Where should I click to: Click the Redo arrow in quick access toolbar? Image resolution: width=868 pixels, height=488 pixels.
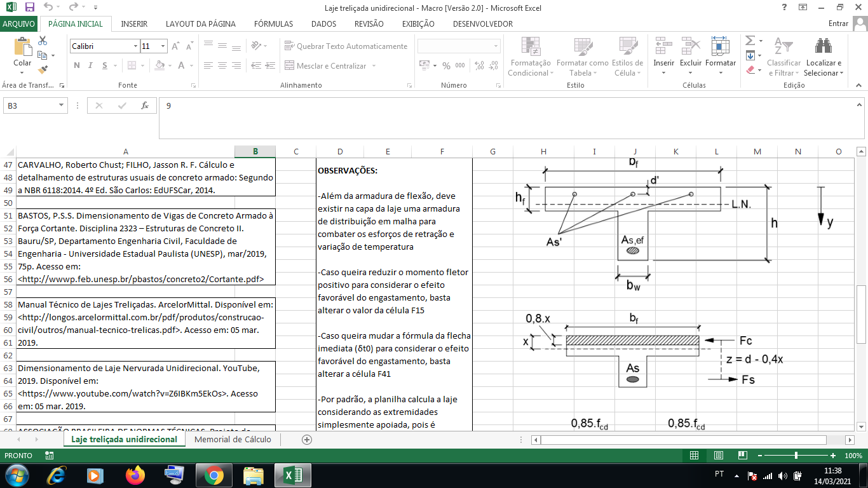coord(73,8)
